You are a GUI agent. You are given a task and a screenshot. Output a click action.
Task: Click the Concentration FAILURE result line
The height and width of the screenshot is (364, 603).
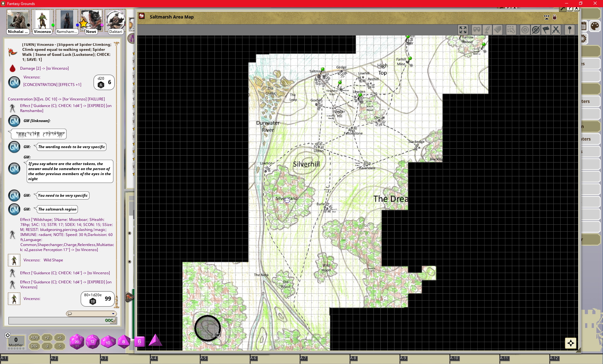(56, 99)
